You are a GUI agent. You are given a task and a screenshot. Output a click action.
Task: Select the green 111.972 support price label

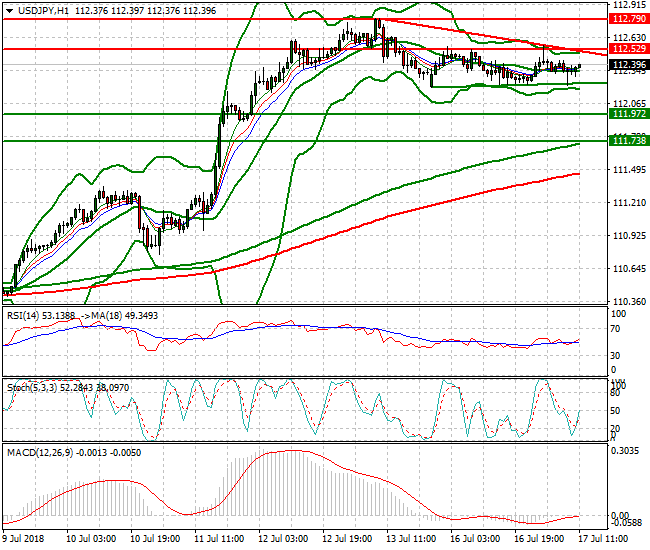tap(629, 114)
